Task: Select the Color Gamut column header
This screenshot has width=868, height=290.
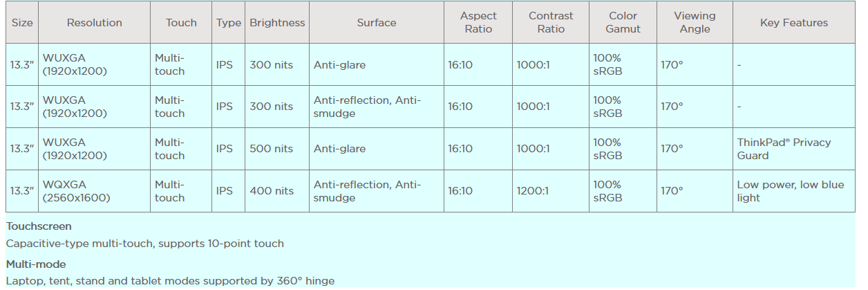Action: pos(623,23)
